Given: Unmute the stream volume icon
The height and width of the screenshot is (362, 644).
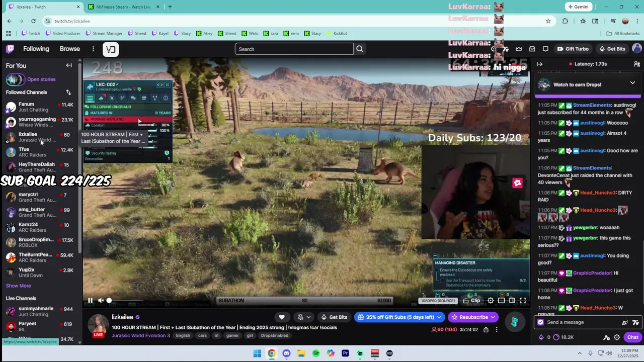Looking at the screenshot, I should point(101,301).
